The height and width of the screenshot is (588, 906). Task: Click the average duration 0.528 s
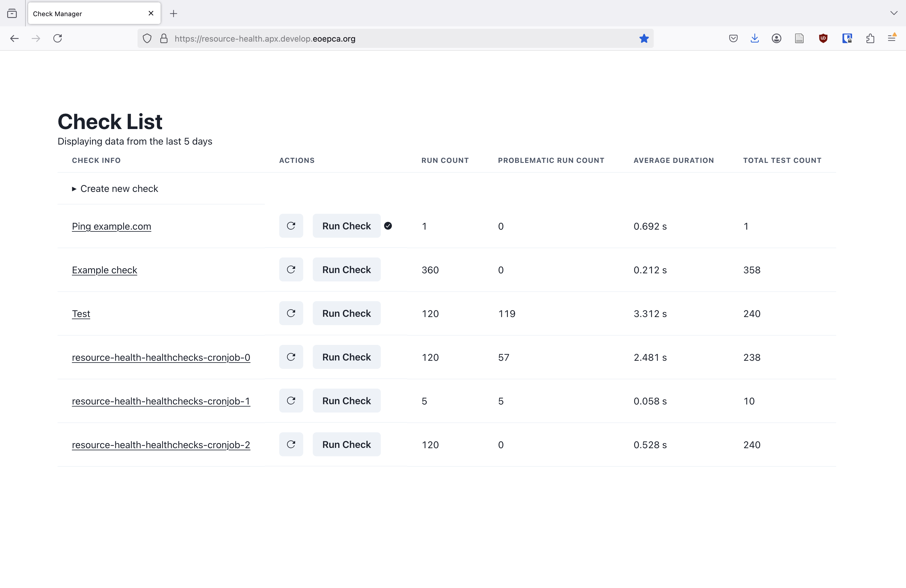650,445
